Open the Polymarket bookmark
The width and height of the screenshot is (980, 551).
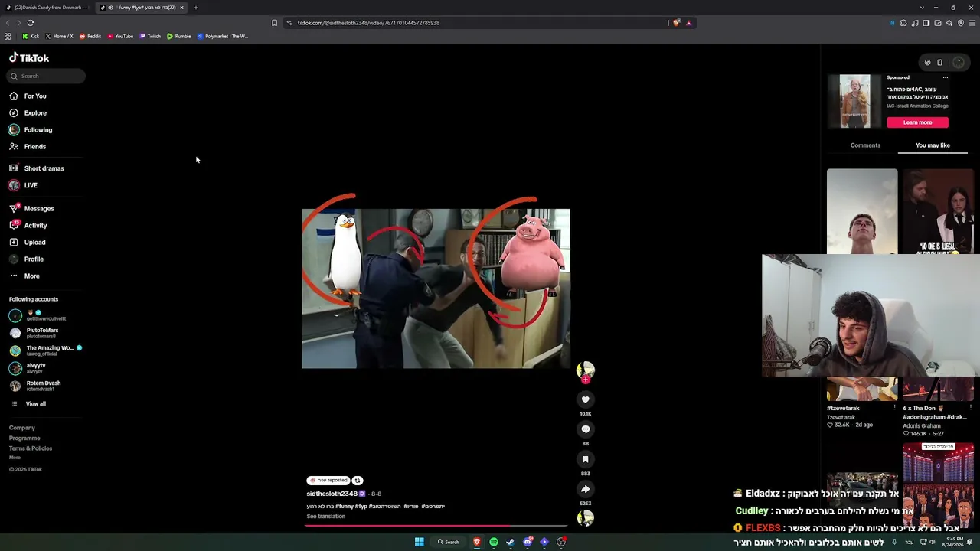tap(223, 37)
